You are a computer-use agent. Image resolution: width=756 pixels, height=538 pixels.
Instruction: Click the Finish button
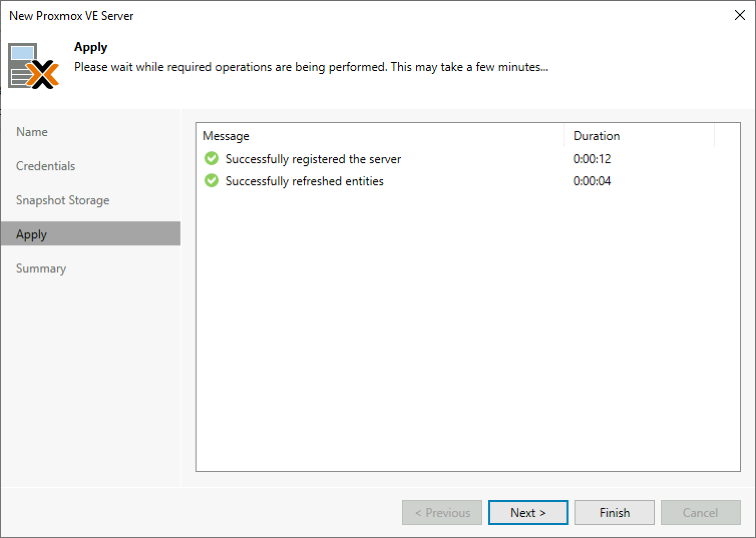614,512
